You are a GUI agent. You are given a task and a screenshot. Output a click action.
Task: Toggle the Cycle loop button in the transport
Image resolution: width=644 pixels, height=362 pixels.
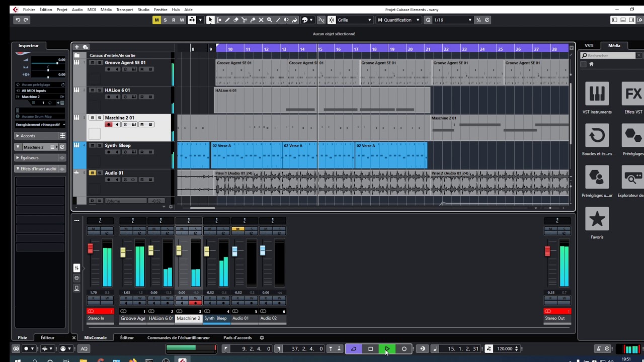tap(353, 349)
